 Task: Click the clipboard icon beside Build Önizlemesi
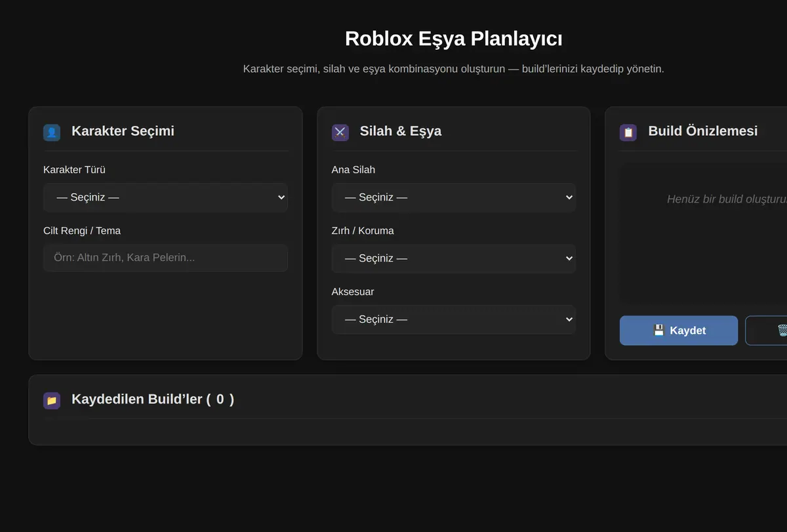628,133
